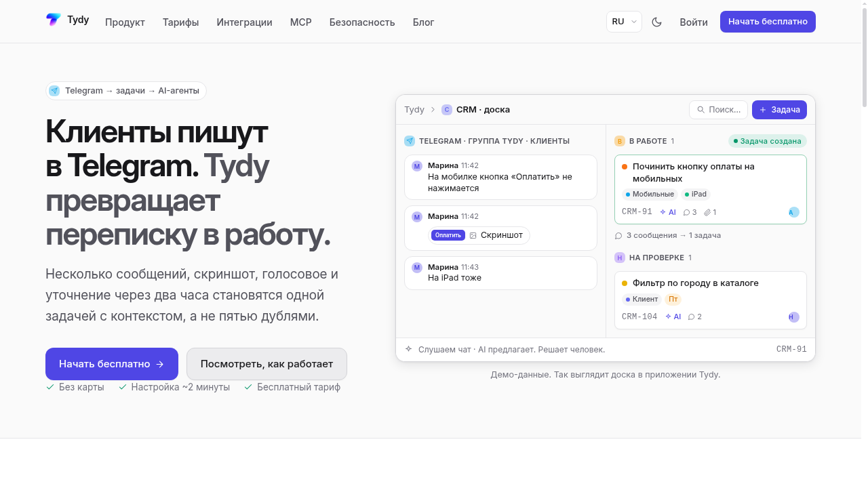Toggle dark mode moon icon

656,22
